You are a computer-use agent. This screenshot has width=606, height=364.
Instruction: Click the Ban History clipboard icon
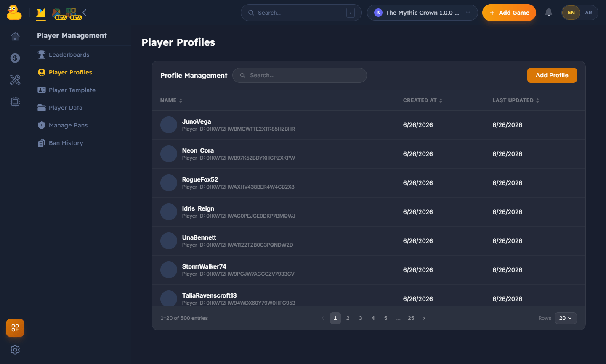[42, 143]
